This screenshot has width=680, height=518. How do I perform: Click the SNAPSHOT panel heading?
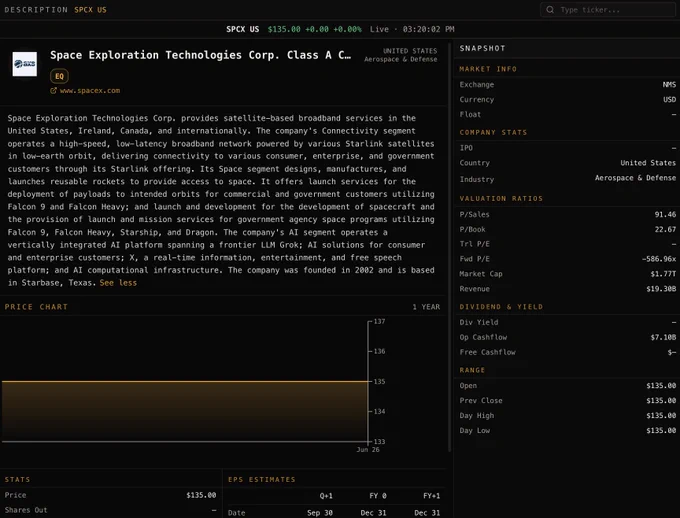482,48
